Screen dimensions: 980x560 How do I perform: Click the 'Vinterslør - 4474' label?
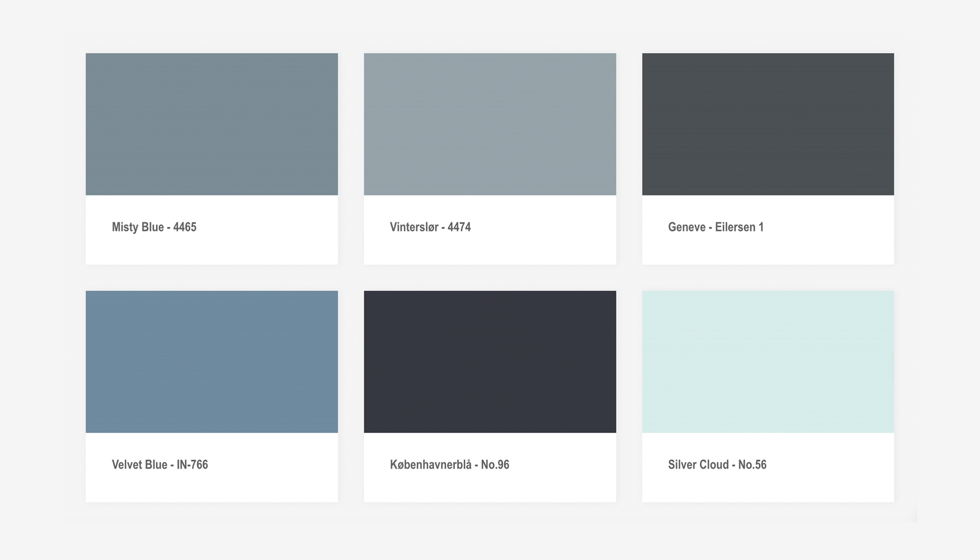point(430,227)
